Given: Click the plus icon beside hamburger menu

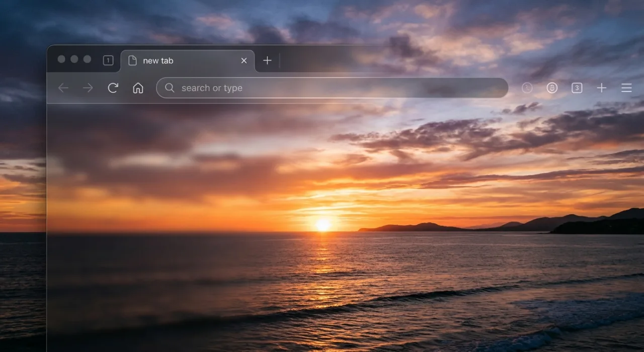Looking at the screenshot, I should [x=602, y=88].
